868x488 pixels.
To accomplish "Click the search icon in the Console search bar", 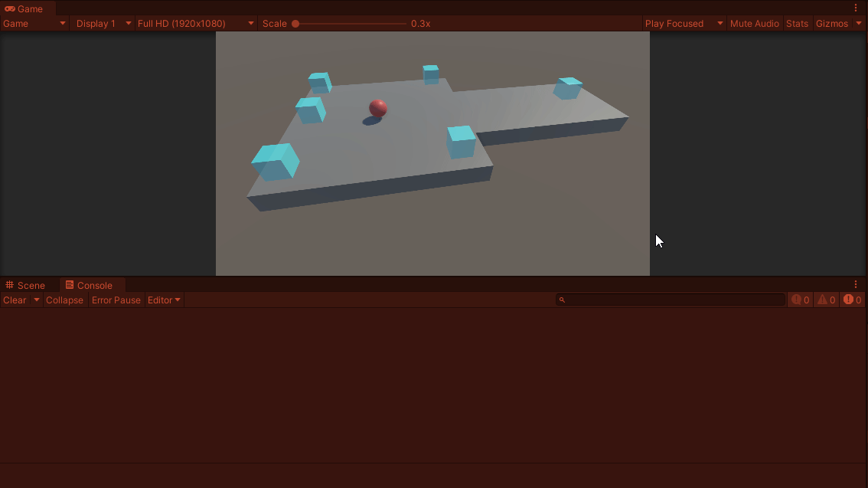I will pyautogui.click(x=561, y=299).
